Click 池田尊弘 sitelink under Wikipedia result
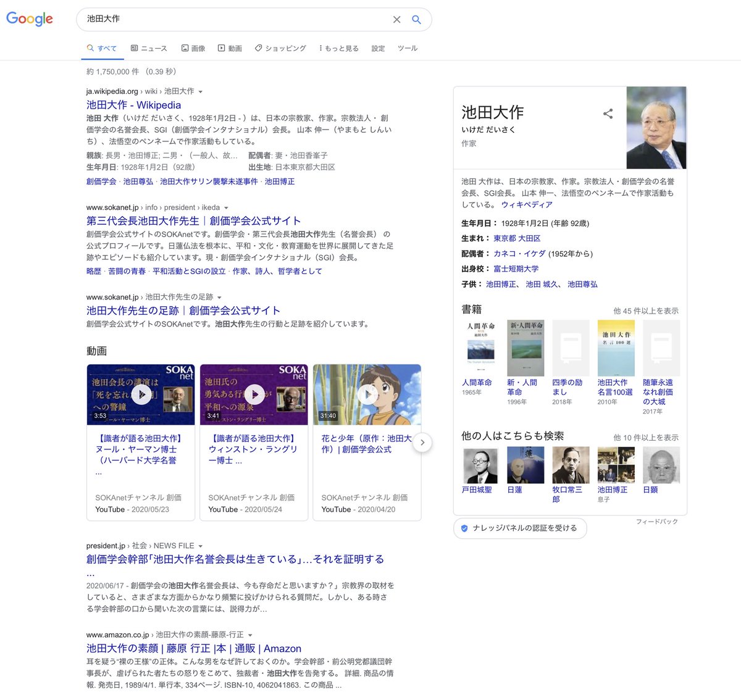Screen dimensions: 741x700 [138, 181]
